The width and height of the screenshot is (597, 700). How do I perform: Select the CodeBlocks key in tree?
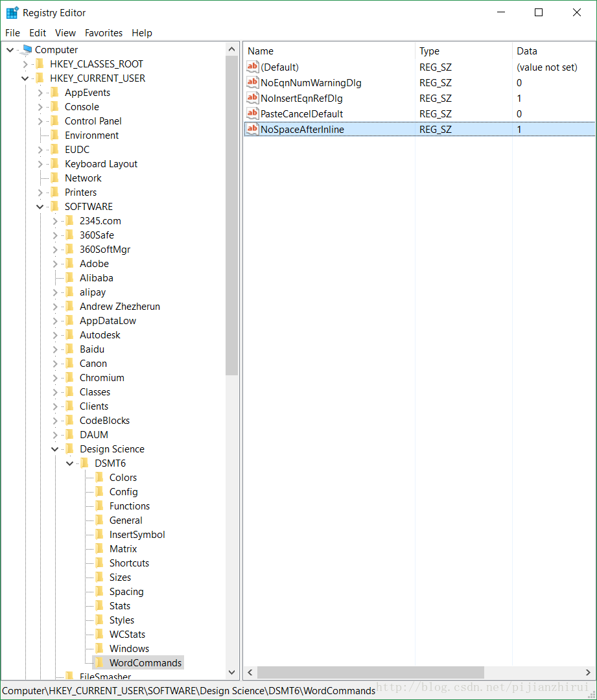(x=104, y=421)
